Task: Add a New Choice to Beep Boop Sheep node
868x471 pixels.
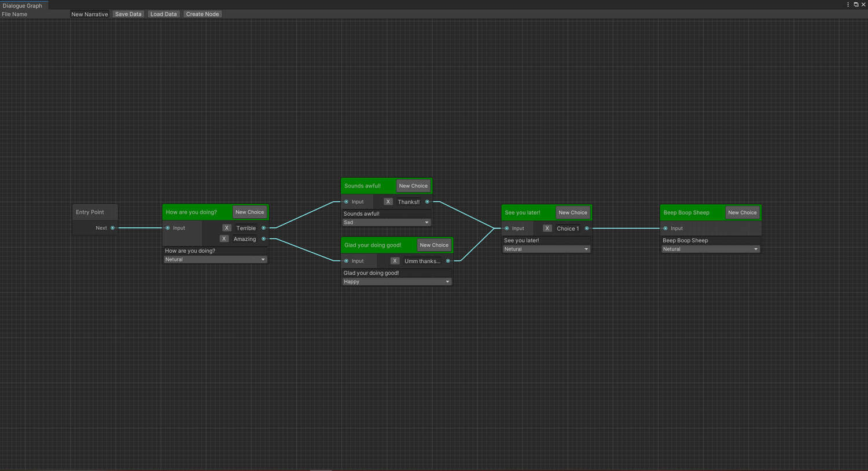Action: (742, 212)
